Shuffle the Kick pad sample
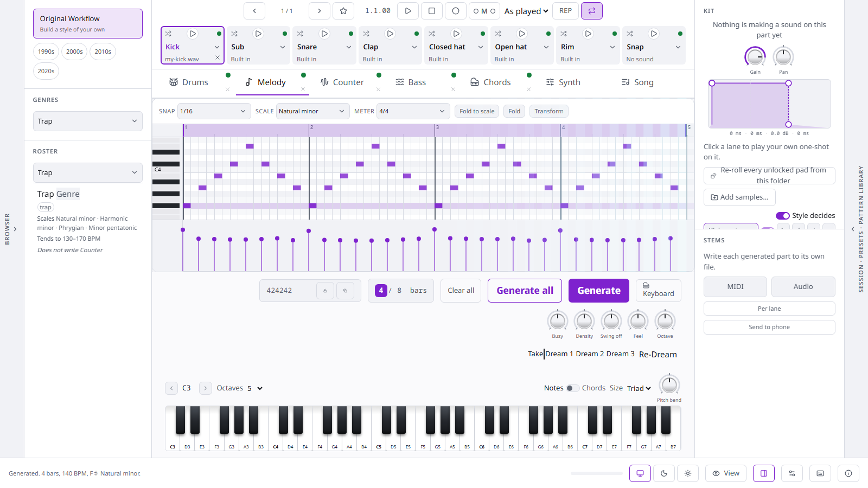This screenshot has width=868, height=488. [168, 34]
